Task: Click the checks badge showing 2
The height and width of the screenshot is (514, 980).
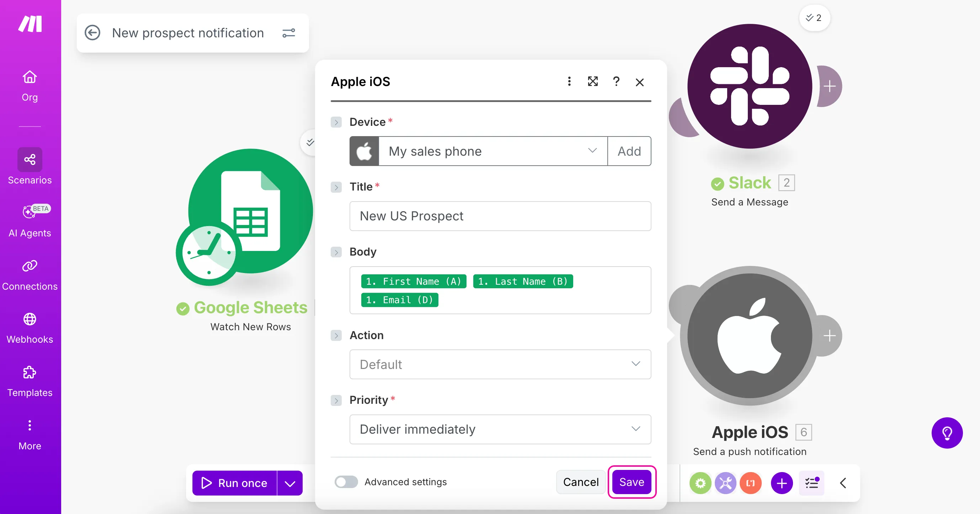Action: tap(814, 17)
